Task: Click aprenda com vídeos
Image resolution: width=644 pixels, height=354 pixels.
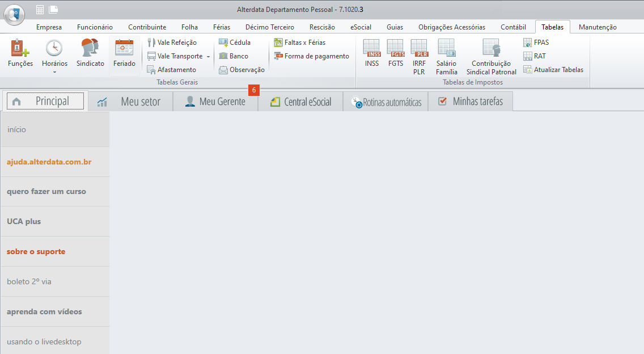Action: point(55,311)
